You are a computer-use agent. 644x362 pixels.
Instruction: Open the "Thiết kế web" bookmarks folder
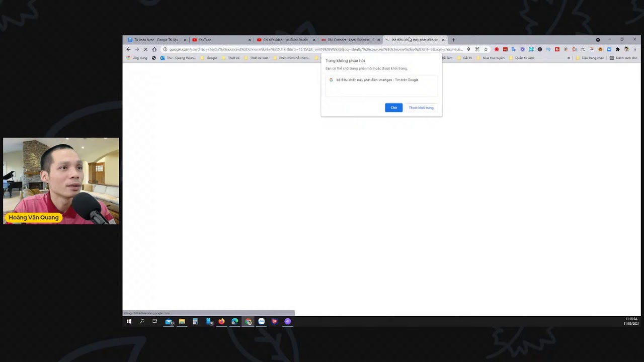[x=257, y=58]
